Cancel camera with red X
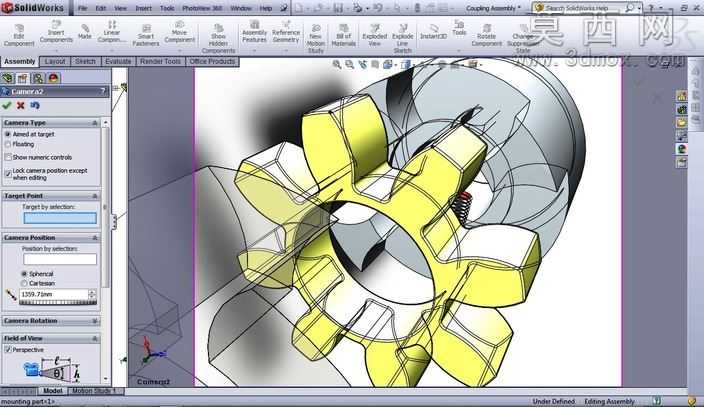The width and height of the screenshot is (704, 407). click(20, 105)
